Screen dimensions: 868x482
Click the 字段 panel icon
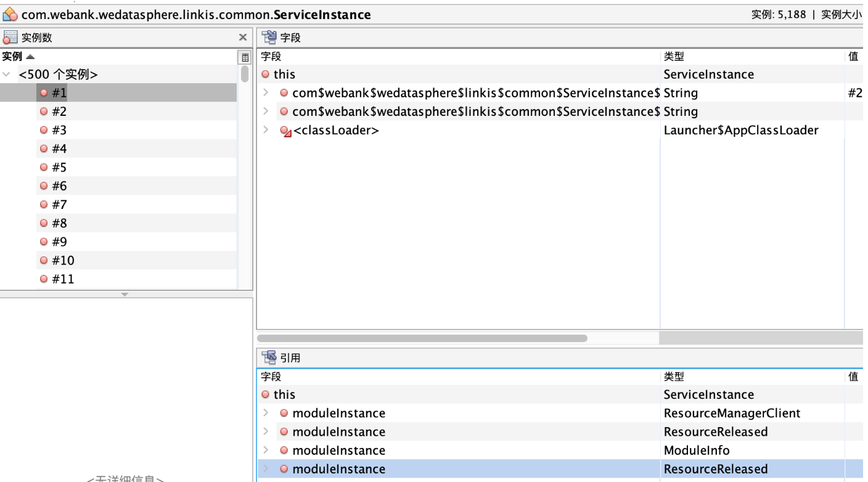click(x=269, y=38)
